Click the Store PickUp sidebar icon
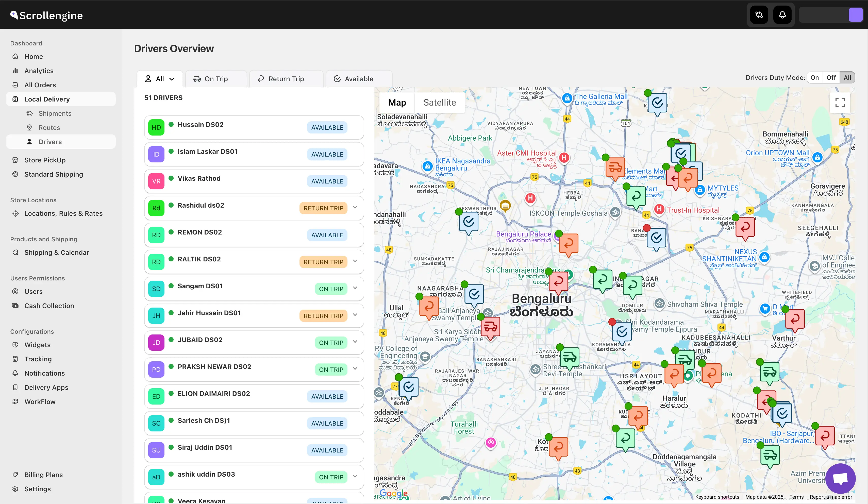This screenshot has height=504, width=868. coord(15,160)
